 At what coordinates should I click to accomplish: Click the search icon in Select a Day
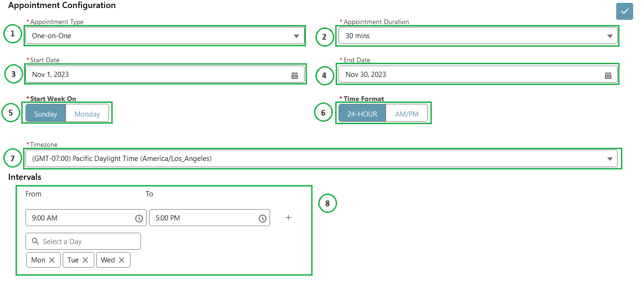pos(34,241)
